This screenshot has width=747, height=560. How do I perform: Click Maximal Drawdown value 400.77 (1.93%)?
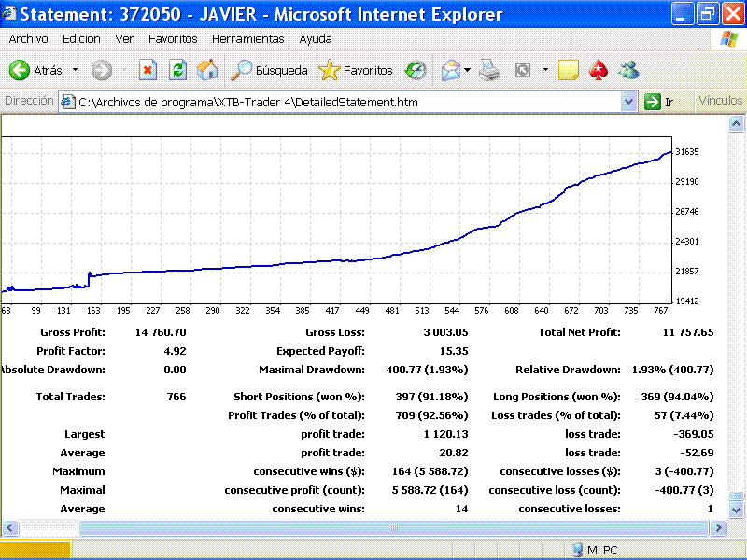427,370
